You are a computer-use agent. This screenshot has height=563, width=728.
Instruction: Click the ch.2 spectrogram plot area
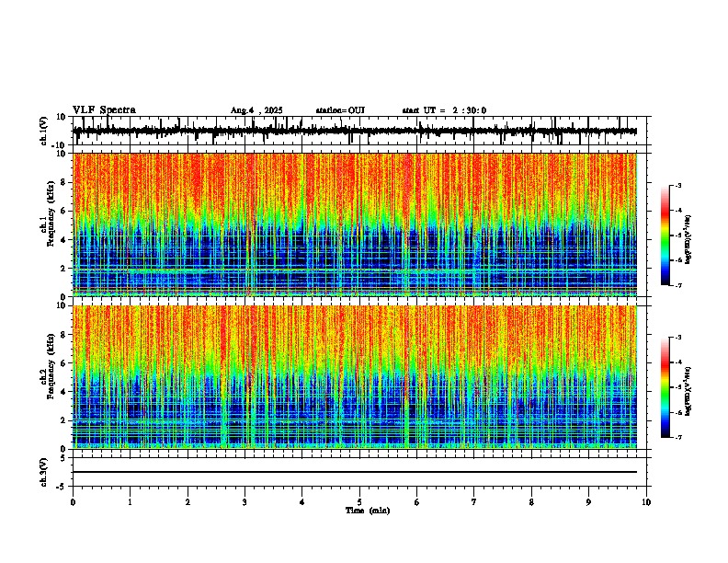355,377
